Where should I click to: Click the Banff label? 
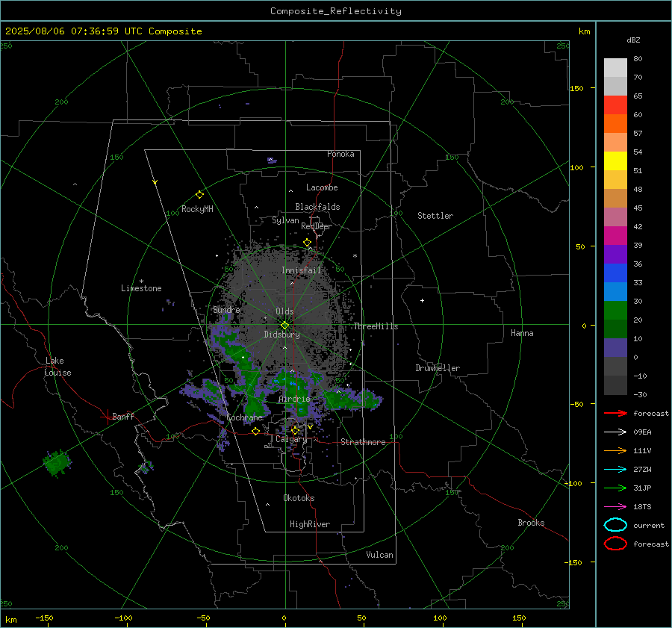tap(123, 417)
